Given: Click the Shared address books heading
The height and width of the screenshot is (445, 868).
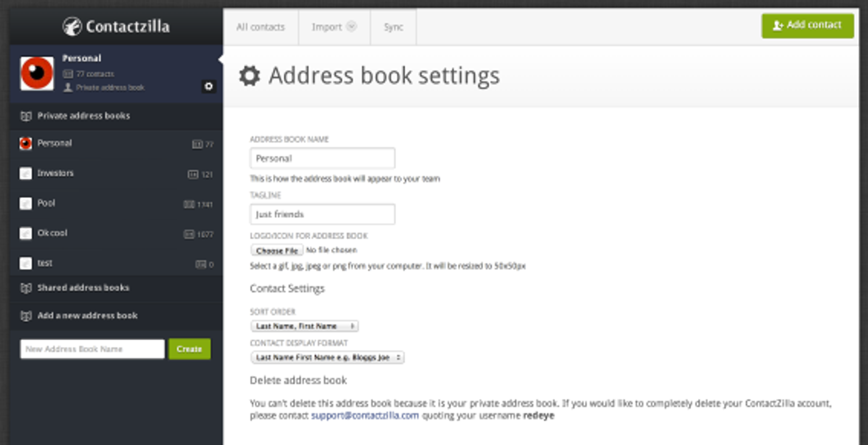Looking at the screenshot, I should click(x=83, y=288).
